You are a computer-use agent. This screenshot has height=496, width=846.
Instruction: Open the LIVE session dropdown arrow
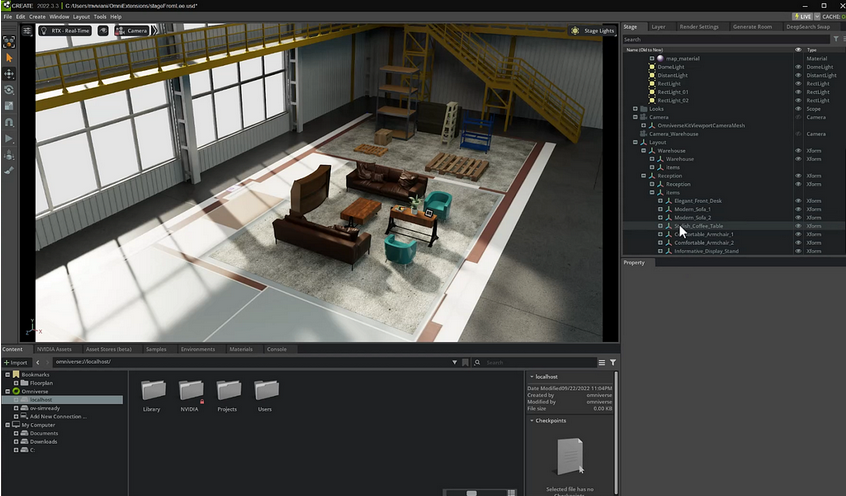click(x=817, y=17)
